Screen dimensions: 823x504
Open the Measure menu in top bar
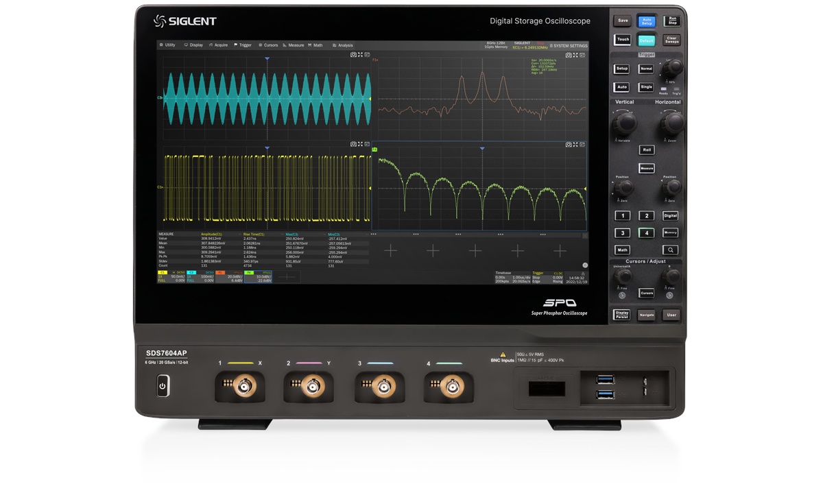294,45
